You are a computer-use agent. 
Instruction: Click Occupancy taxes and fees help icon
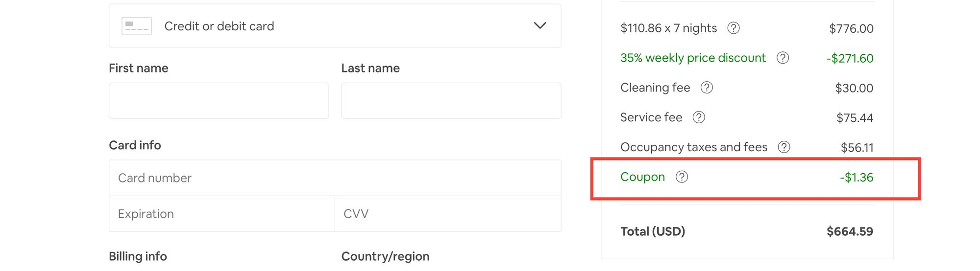784,147
